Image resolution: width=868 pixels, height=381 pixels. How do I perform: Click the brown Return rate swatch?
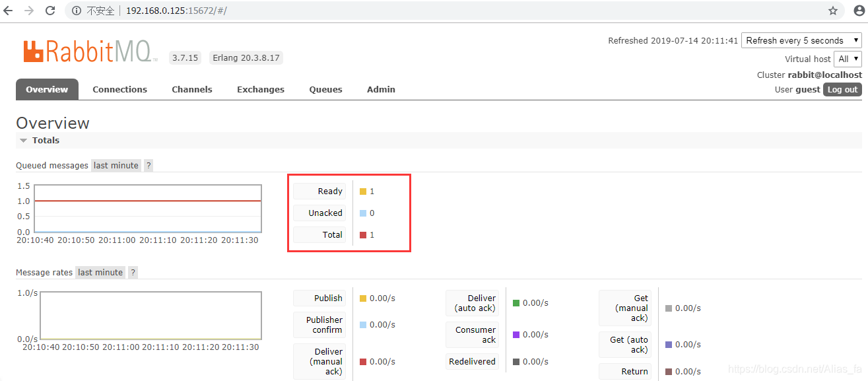pyautogui.click(x=669, y=372)
